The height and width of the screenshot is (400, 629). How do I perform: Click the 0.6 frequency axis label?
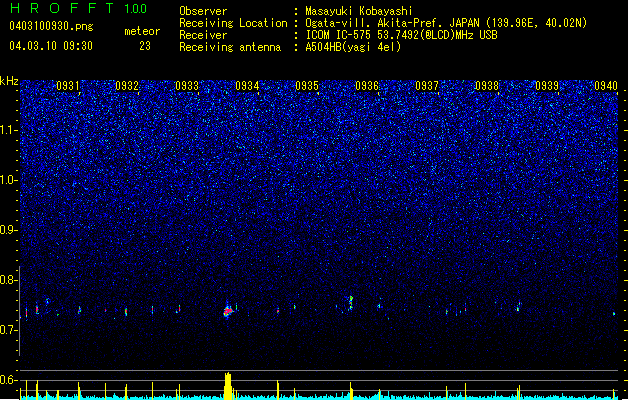(x=9, y=380)
